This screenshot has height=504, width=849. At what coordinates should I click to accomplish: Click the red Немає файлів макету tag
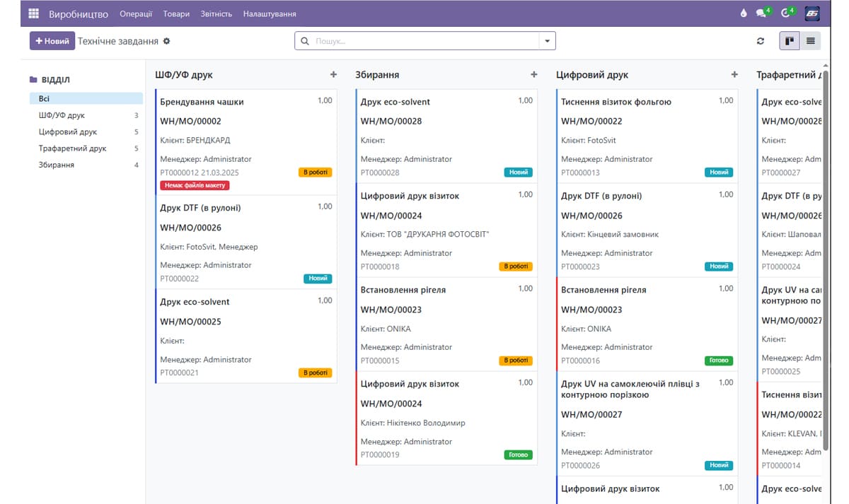[x=195, y=185]
